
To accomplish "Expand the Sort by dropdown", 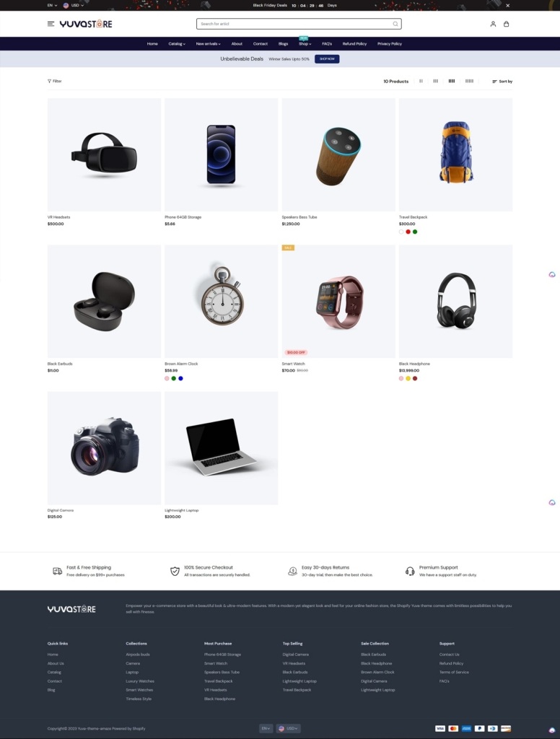I will 502,82.
